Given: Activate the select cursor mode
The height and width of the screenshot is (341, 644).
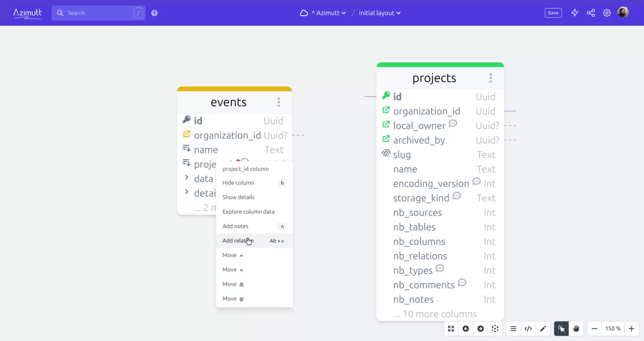Looking at the screenshot, I should coord(561,329).
